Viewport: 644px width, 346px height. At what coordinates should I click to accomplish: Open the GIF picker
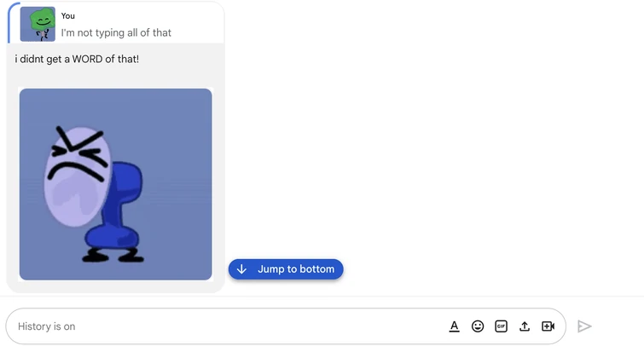click(502, 326)
